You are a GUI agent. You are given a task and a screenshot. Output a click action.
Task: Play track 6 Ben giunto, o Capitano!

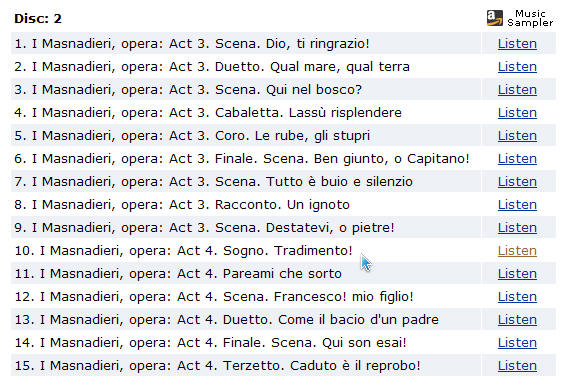point(517,159)
